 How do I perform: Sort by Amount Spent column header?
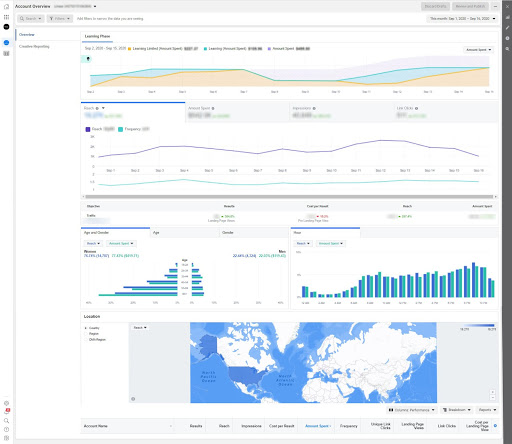(317, 426)
